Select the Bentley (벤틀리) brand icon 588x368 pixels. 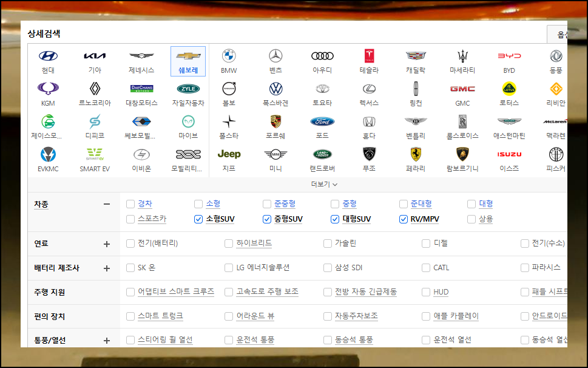(416, 121)
